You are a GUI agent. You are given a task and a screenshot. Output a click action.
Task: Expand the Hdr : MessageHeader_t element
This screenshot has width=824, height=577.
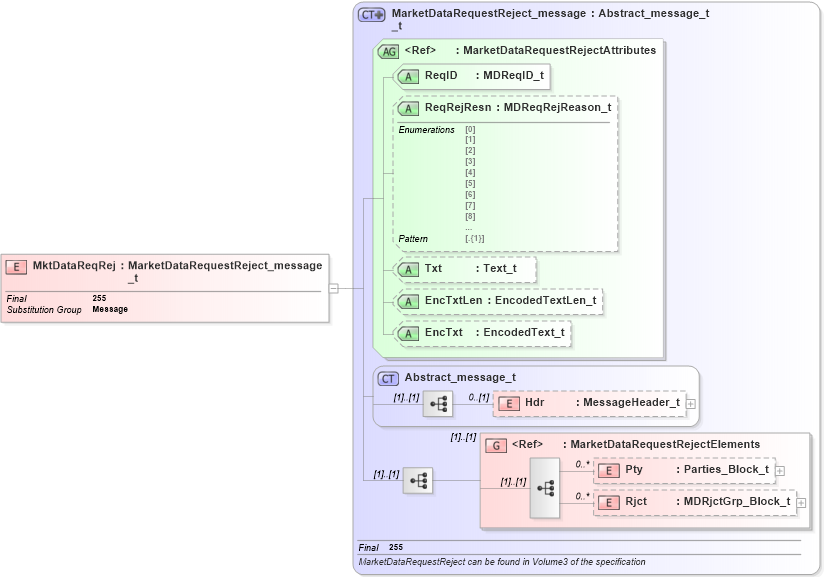click(690, 403)
